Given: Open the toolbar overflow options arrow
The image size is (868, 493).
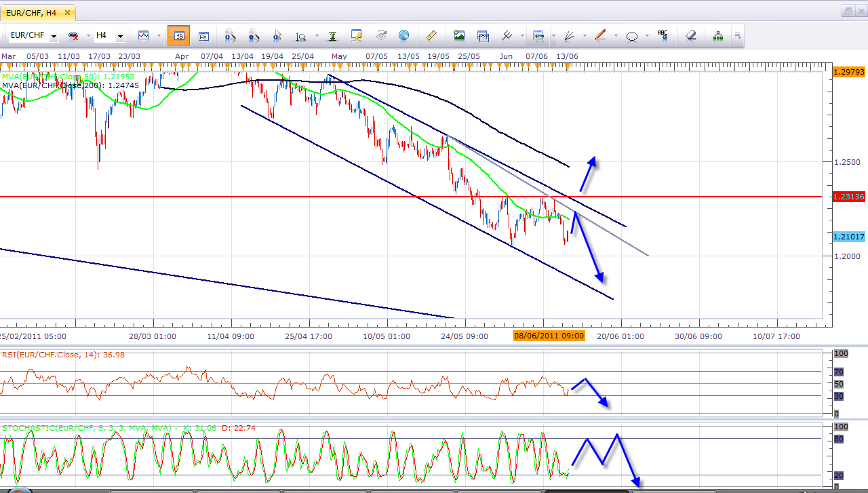Looking at the screenshot, I should tap(738, 36).
